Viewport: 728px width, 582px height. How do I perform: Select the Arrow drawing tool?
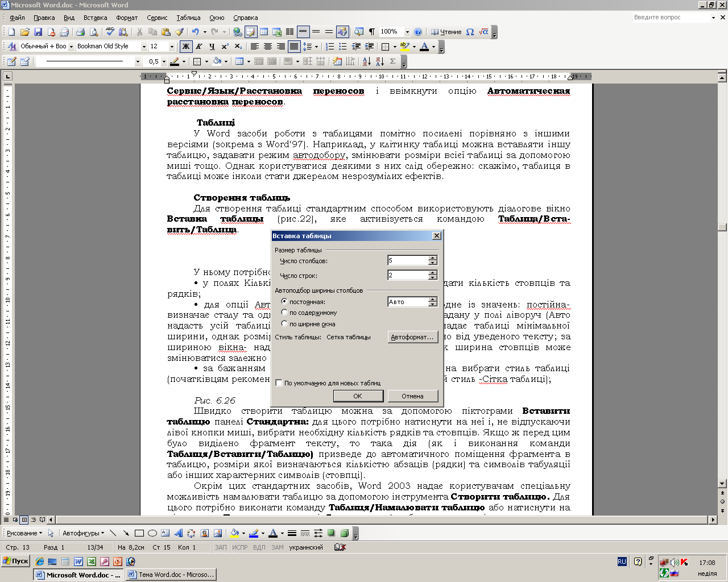pyautogui.click(x=126, y=533)
